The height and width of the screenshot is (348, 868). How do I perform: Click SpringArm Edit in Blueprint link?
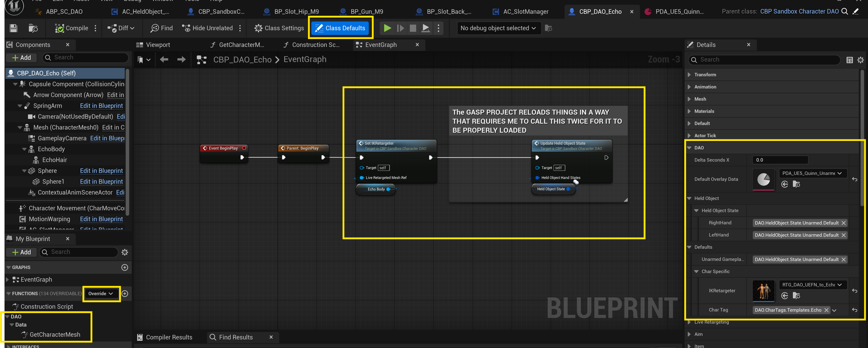point(101,106)
